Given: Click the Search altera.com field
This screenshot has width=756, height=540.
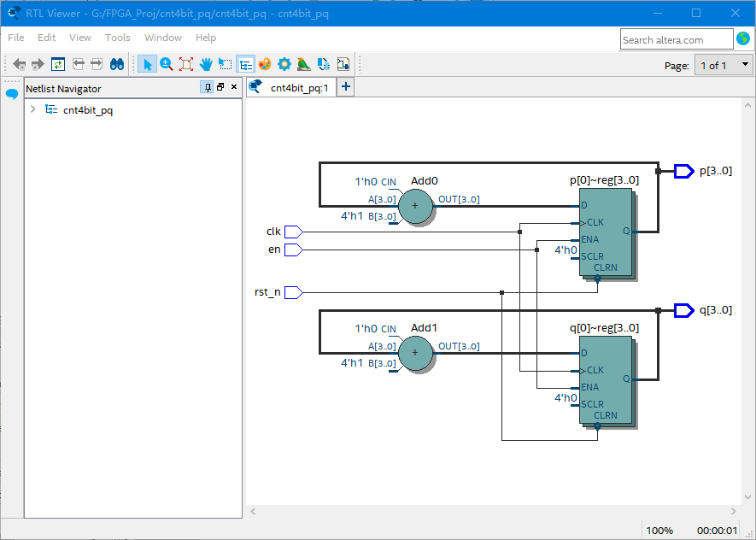Looking at the screenshot, I should (x=677, y=39).
